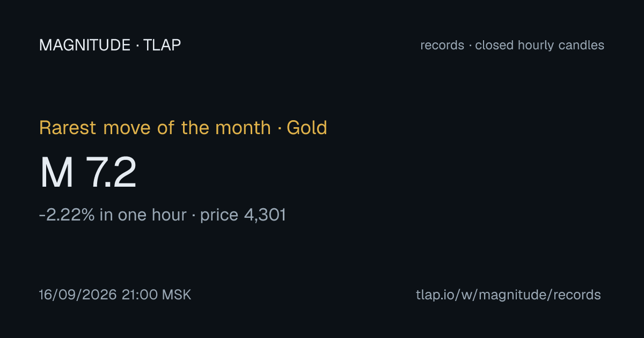Click the MAGNITUDE title word
Image resolution: width=644 pixels, height=338 pixels.
[x=85, y=46]
